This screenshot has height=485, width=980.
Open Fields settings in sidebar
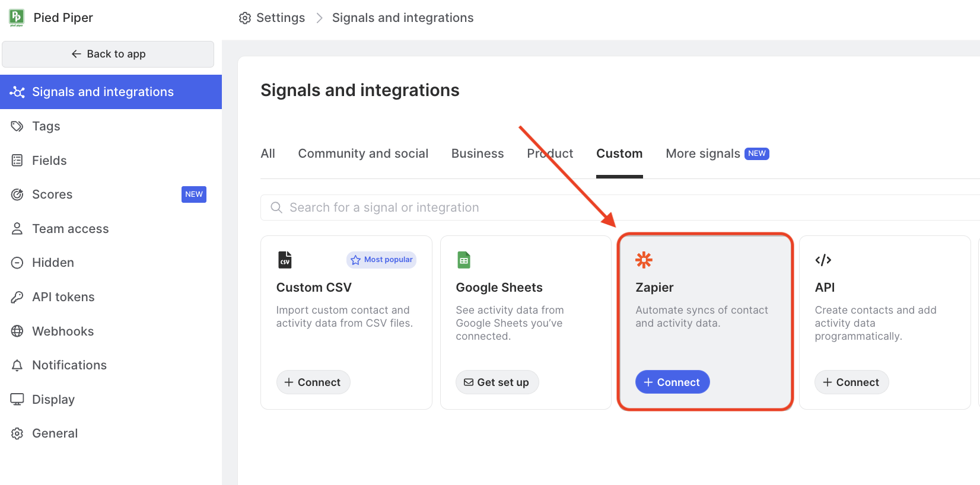coord(111,160)
